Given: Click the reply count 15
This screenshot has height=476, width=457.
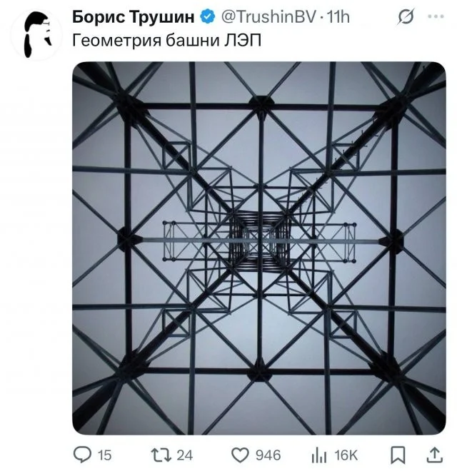Looking at the screenshot, I should click(104, 455).
